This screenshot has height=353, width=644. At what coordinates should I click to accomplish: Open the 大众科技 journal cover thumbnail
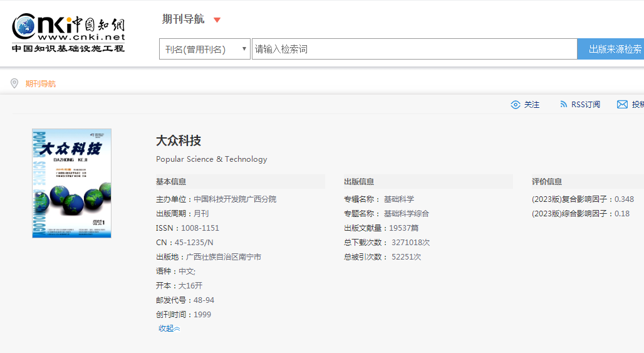[x=71, y=183]
